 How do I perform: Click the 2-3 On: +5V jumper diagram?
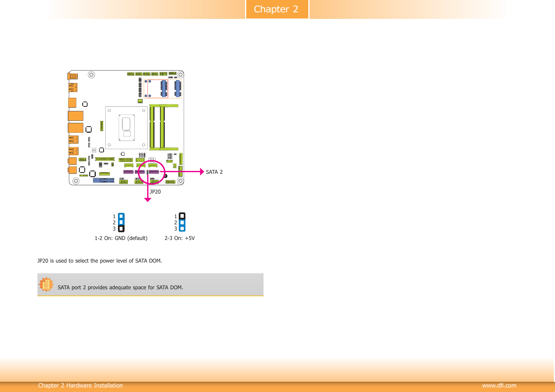point(182,222)
